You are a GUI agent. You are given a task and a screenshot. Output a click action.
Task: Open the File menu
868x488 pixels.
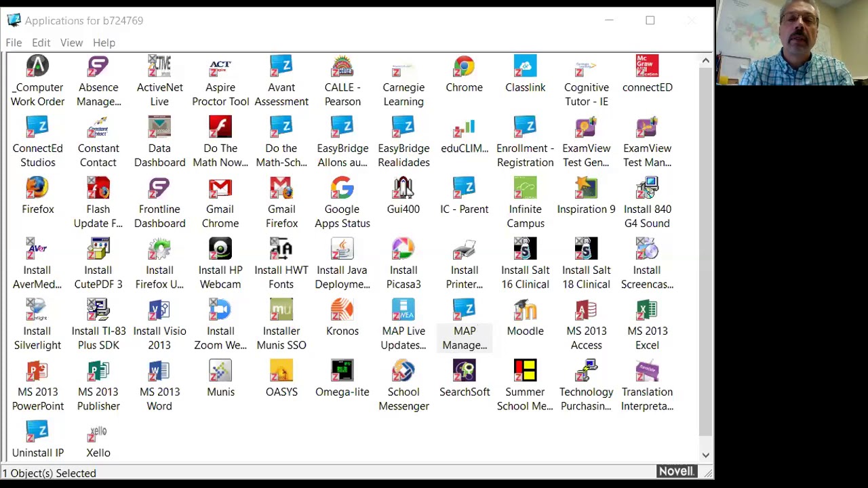14,43
